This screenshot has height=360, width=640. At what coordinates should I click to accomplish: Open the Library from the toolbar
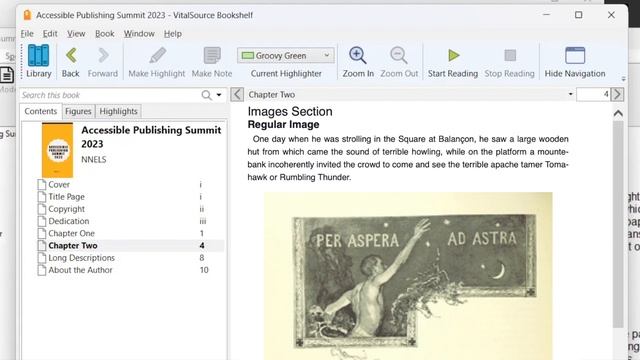[39, 61]
